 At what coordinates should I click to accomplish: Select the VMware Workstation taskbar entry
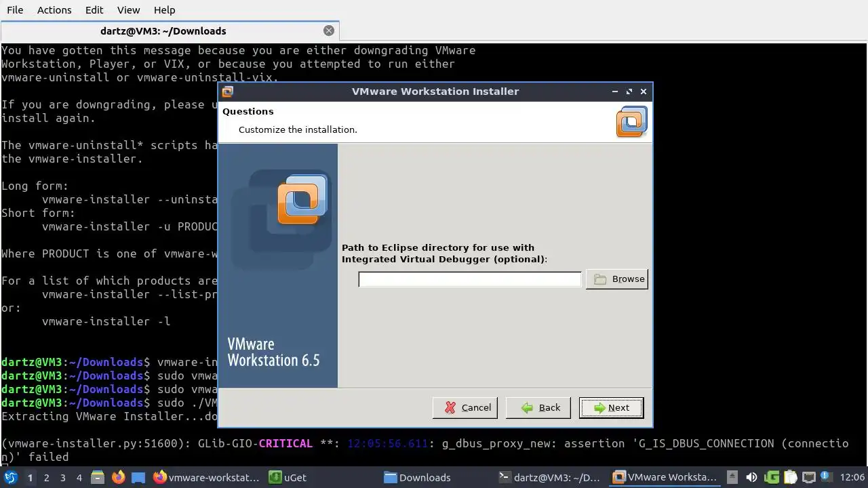(x=665, y=478)
